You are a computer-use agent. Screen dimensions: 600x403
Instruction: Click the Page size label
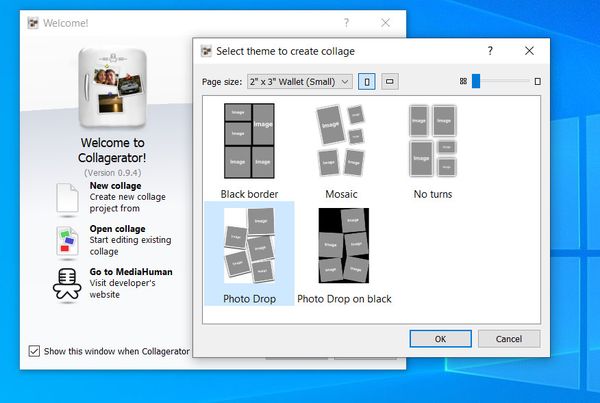(x=222, y=82)
